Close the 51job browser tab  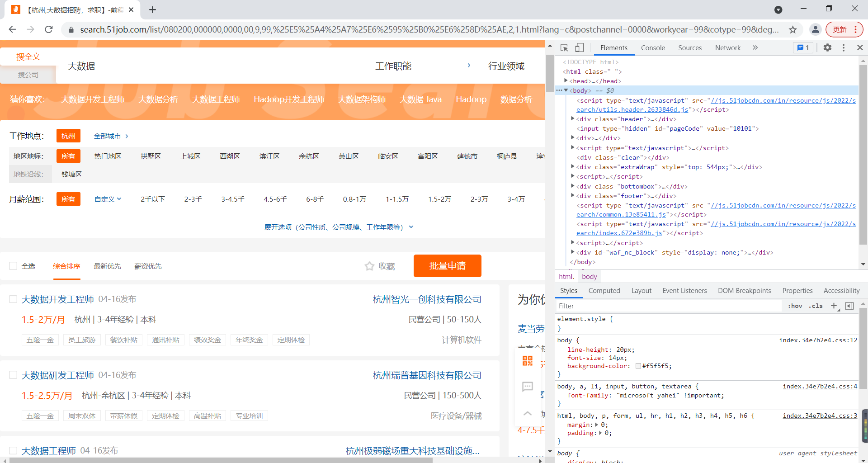coord(131,9)
